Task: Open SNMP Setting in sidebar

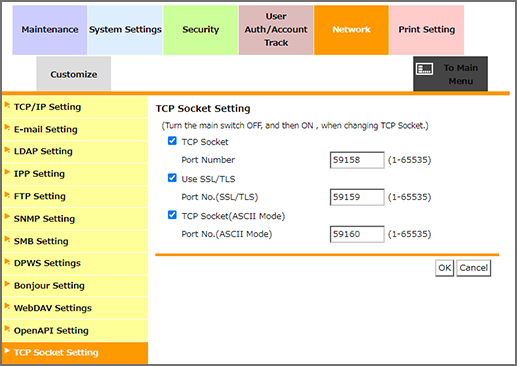Action: pyautogui.click(x=75, y=219)
